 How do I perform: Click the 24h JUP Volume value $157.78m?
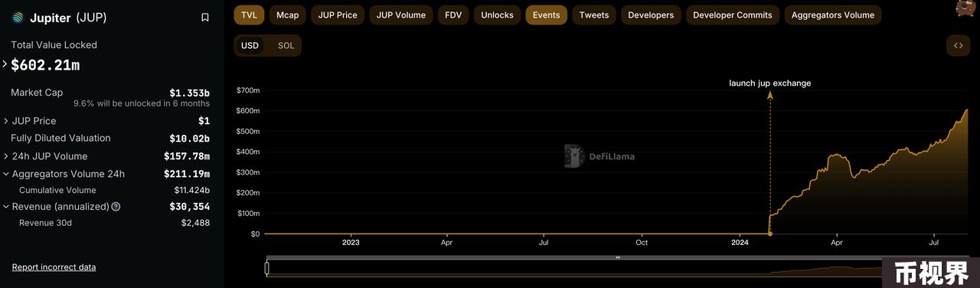(187, 156)
